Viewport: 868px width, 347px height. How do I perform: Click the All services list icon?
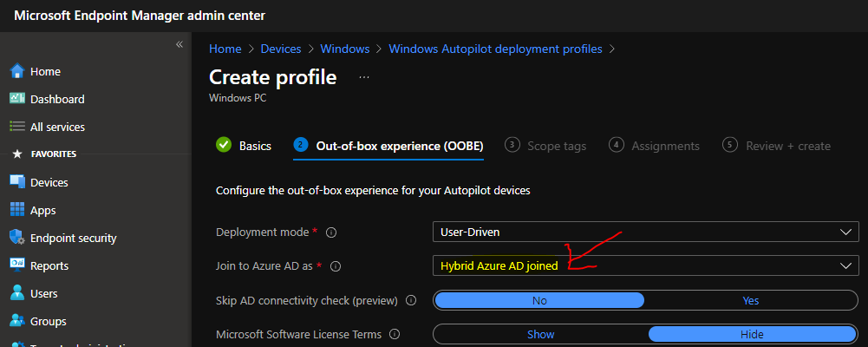[x=17, y=127]
